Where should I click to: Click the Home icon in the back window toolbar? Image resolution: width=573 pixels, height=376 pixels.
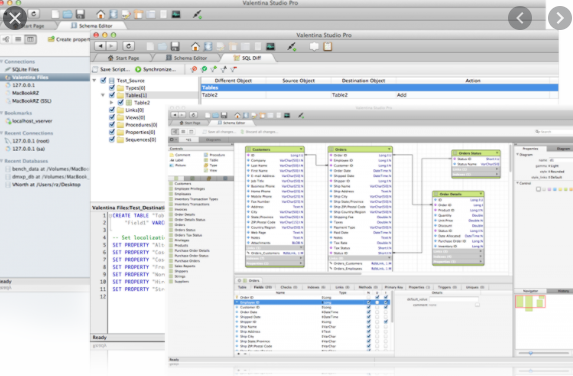[100, 14]
